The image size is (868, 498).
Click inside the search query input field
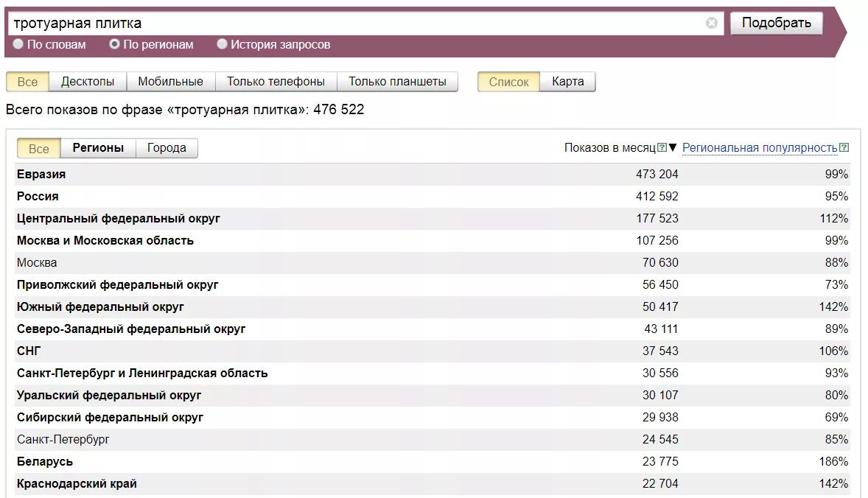(x=295, y=23)
